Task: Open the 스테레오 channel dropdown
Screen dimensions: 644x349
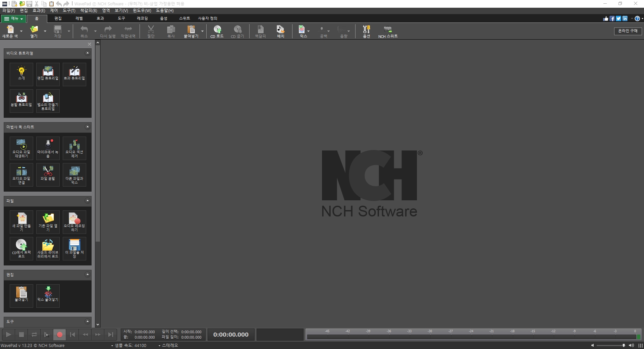Action: tap(168, 345)
